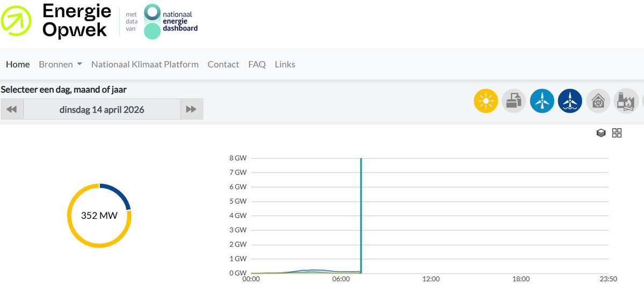Click the 12:00 time axis label
Viewport: 644px width, 293px height.
(x=431, y=279)
